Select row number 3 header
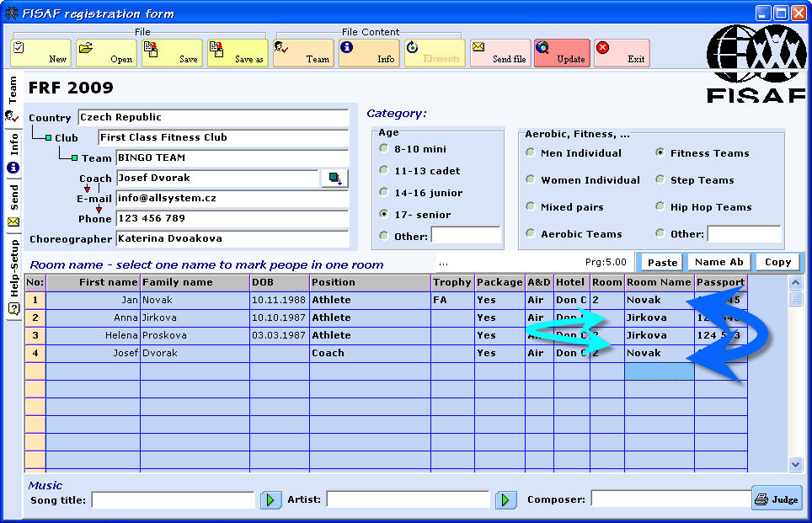Viewport: 812px width, 523px height. click(x=35, y=335)
